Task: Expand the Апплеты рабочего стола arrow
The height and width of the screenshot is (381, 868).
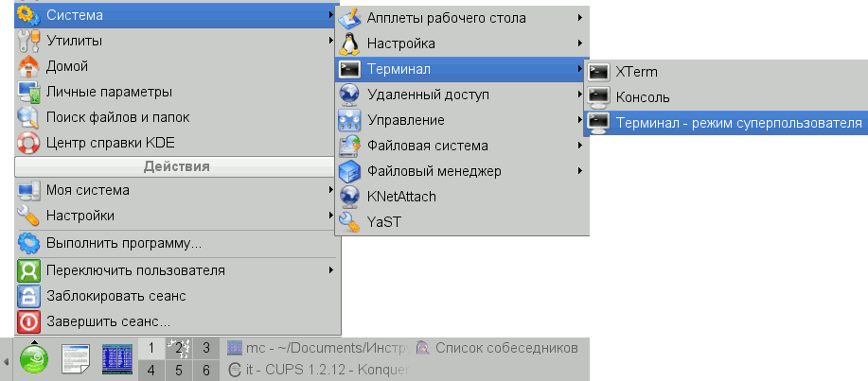Action: [x=579, y=18]
